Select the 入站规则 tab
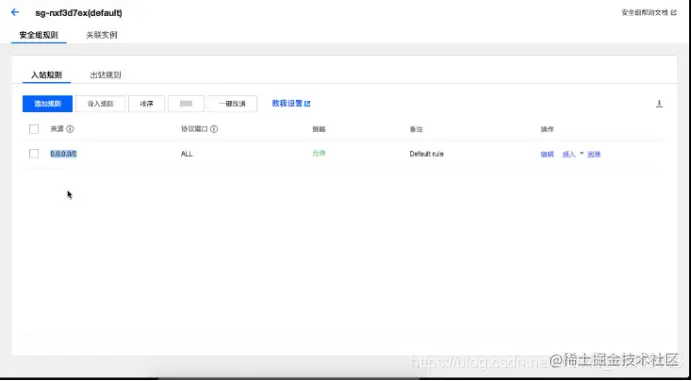This screenshot has width=692, height=381. pyautogui.click(x=46, y=75)
